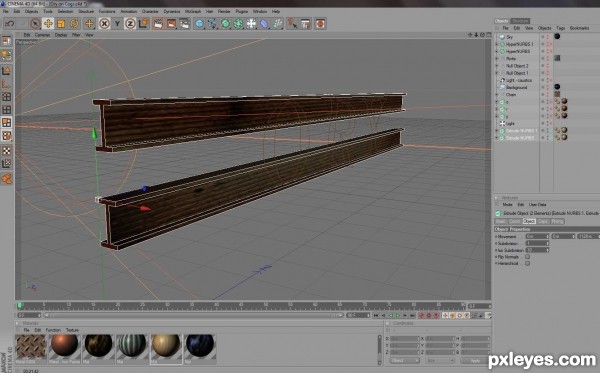The height and width of the screenshot is (373, 600).
Task: Expand the HyperNURBS object tree
Action: point(497,52)
